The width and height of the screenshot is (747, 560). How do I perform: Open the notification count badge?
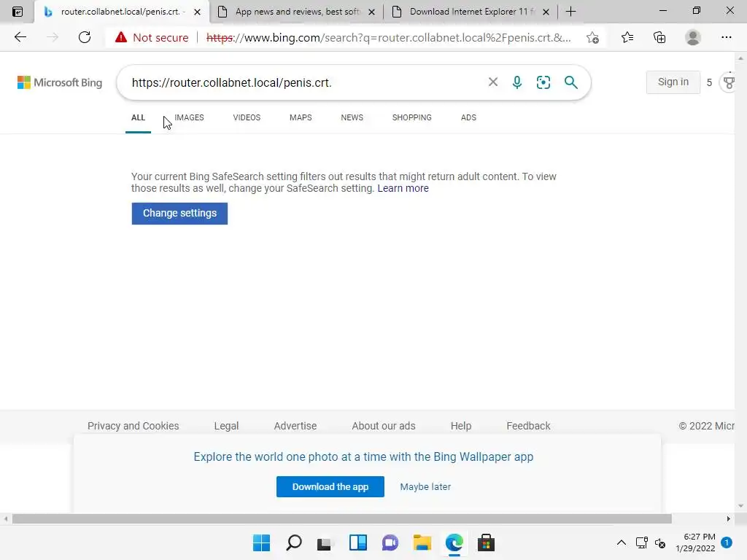point(727,542)
